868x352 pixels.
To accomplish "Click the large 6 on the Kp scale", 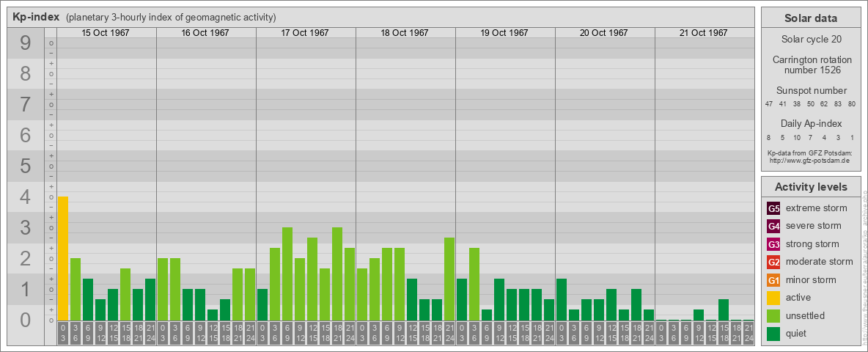I will [x=26, y=136].
